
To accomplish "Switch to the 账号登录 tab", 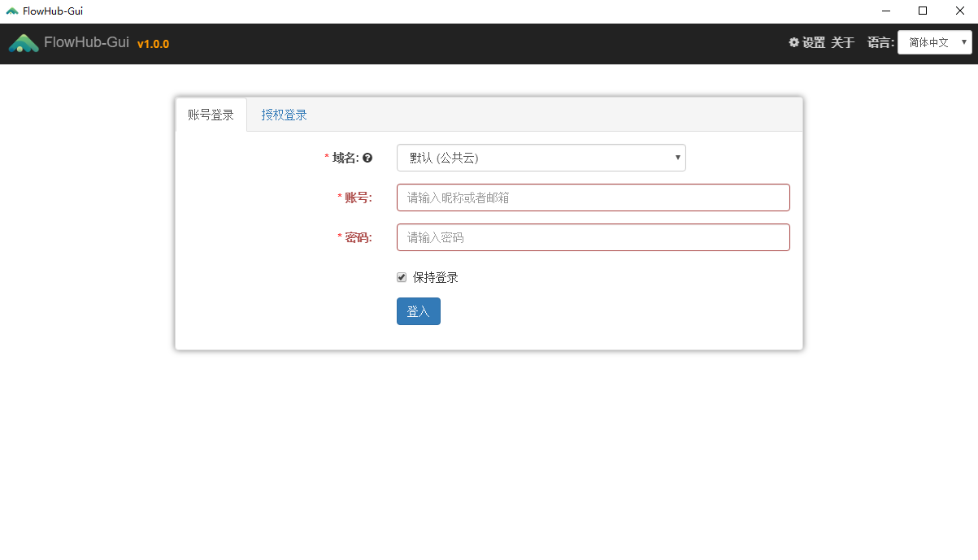I will point(211,115).
